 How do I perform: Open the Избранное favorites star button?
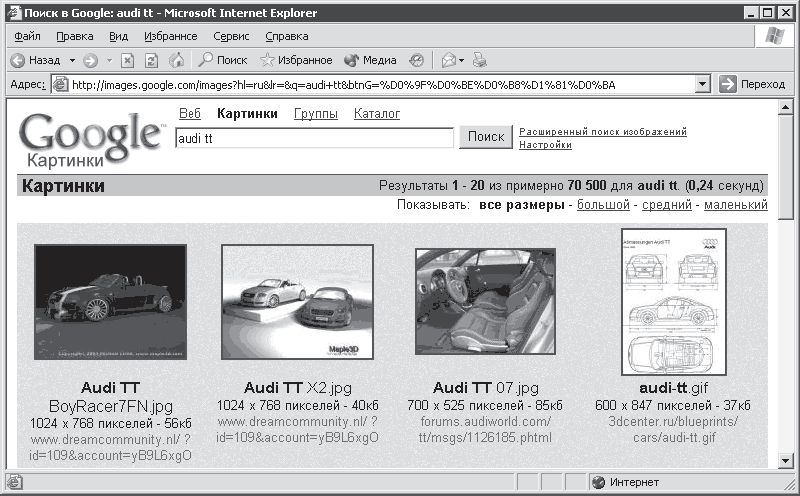click(x=296, y=60)
